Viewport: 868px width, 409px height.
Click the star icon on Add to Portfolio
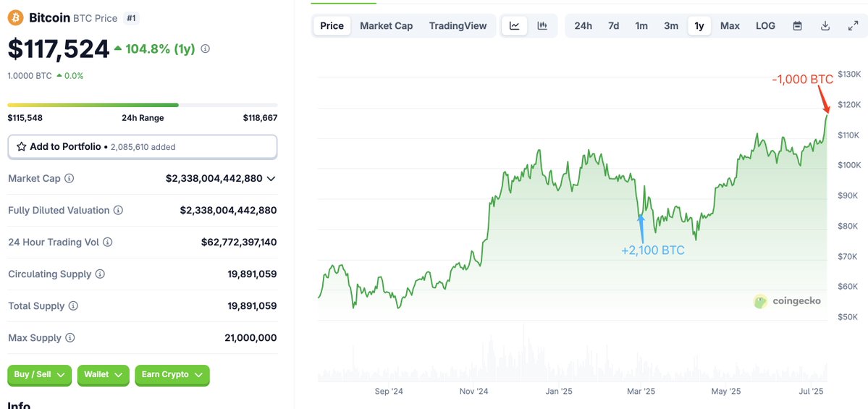click(22, 147)
